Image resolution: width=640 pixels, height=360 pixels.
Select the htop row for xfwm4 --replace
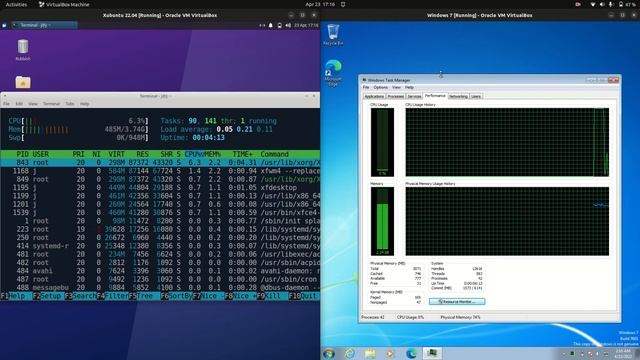(160, 171)
